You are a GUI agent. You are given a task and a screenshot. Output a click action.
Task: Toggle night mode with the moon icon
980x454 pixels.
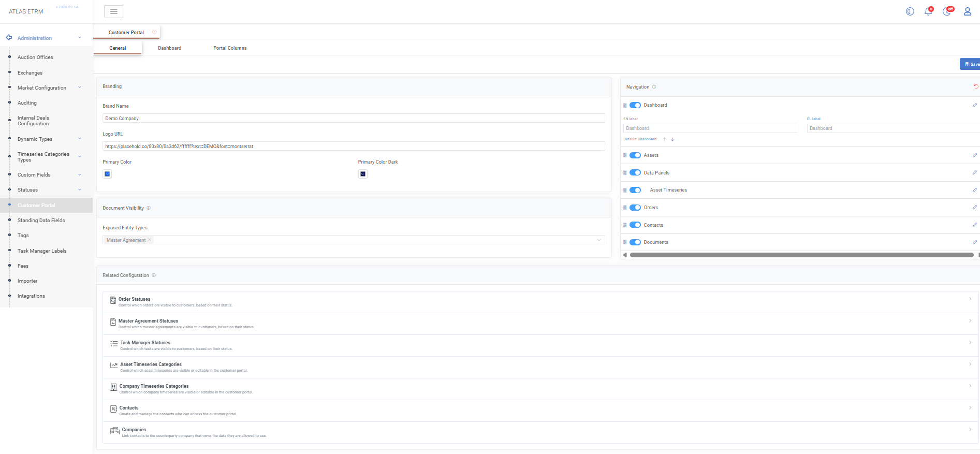[947, 11]
